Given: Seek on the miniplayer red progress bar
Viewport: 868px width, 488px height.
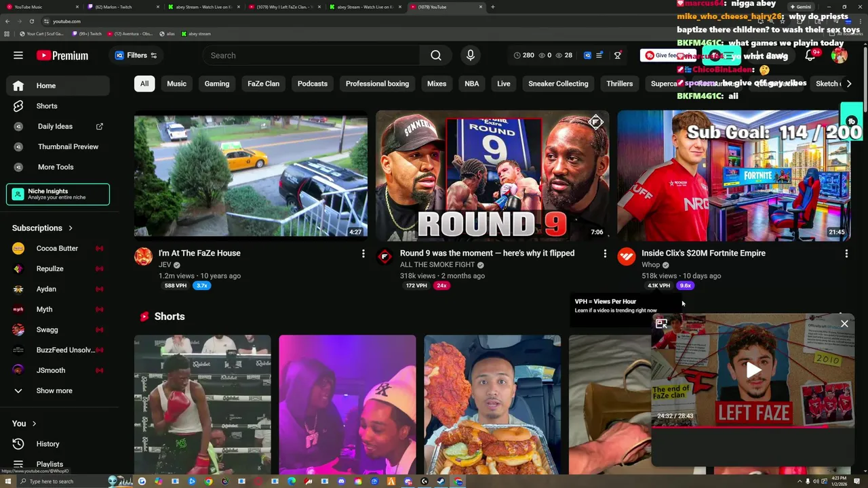Looking at the screenshot, I should click(753, 426).
